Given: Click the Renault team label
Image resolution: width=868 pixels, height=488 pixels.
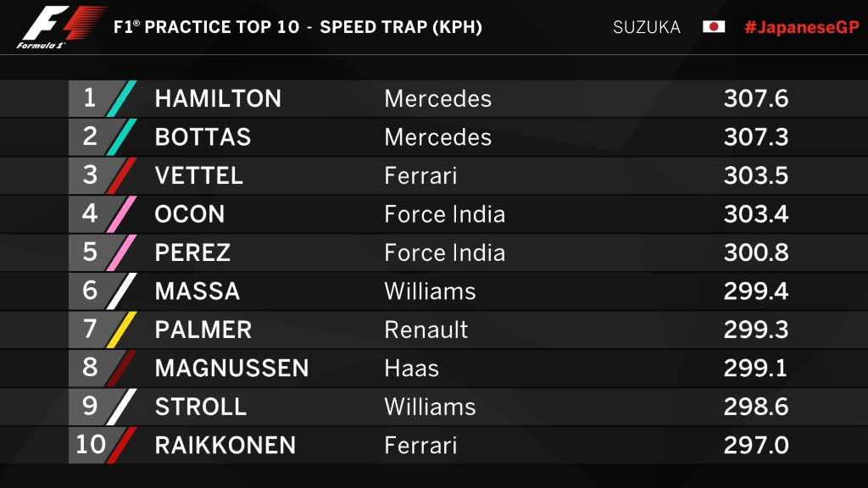Looking at the screenshot, I should point(426,330).
